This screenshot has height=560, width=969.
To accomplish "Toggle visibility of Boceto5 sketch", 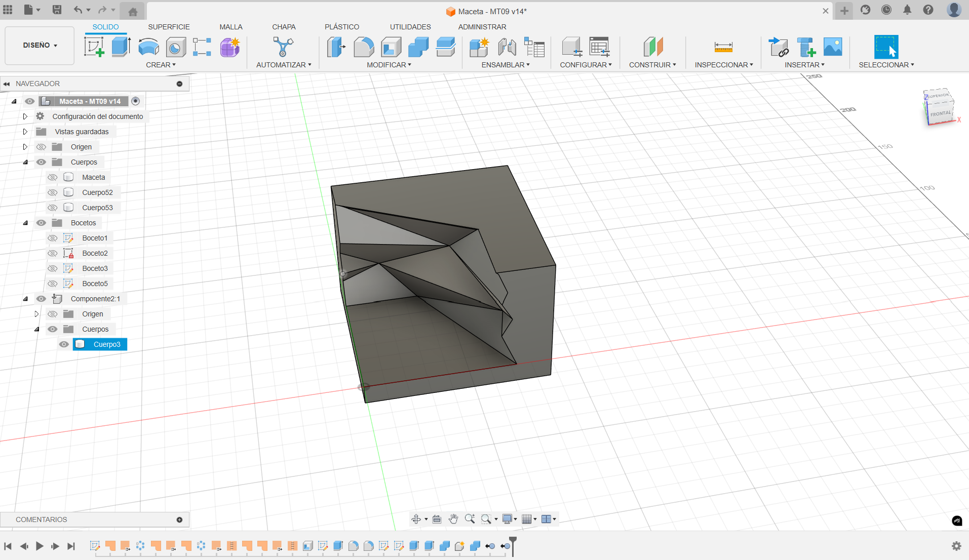I will coord(52,284).
